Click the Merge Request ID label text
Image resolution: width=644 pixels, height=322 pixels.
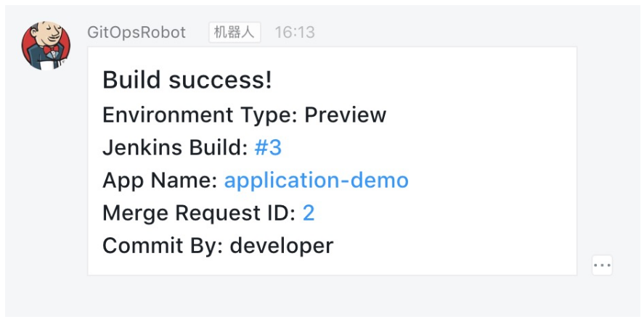coord(199,213)
